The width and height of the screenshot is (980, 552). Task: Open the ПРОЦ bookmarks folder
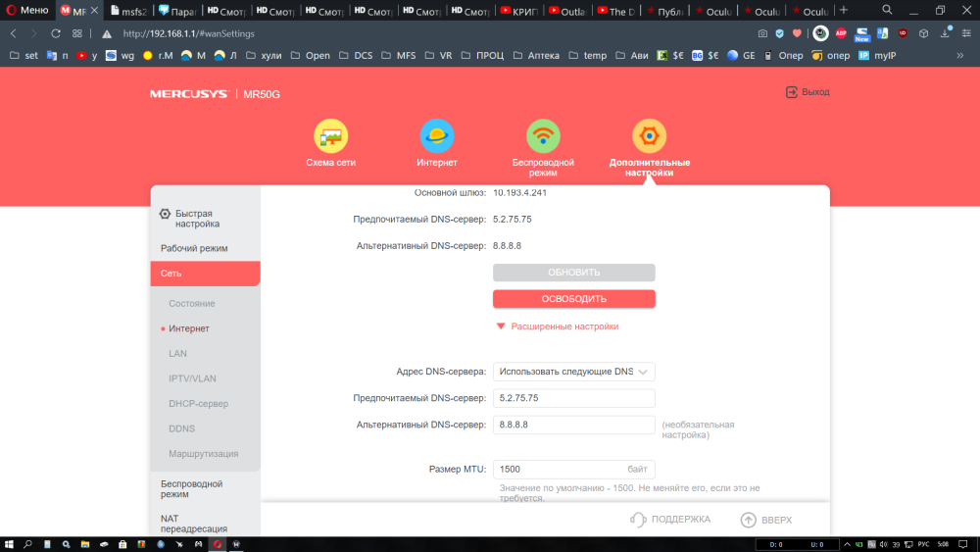point(482,56)
